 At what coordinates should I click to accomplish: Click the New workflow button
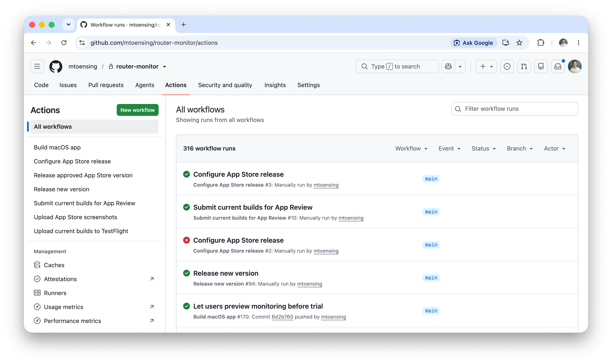tap(137, 110)
